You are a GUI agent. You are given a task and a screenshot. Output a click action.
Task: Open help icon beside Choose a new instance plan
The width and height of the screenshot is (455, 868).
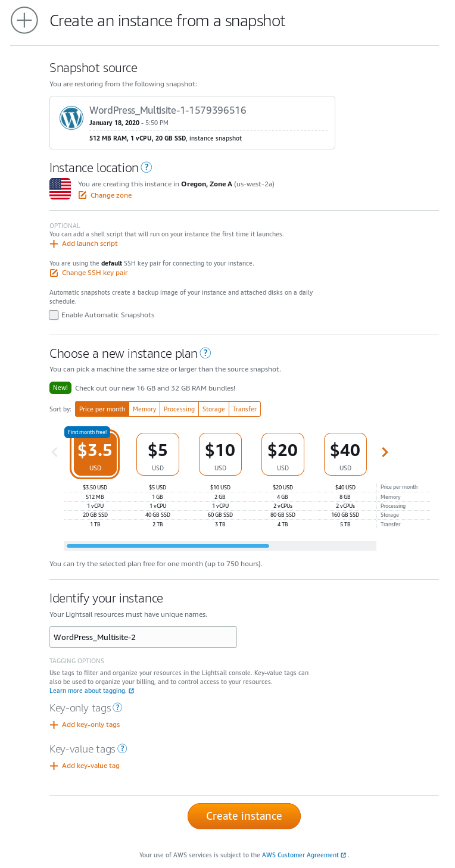click(x=205, y=353)
